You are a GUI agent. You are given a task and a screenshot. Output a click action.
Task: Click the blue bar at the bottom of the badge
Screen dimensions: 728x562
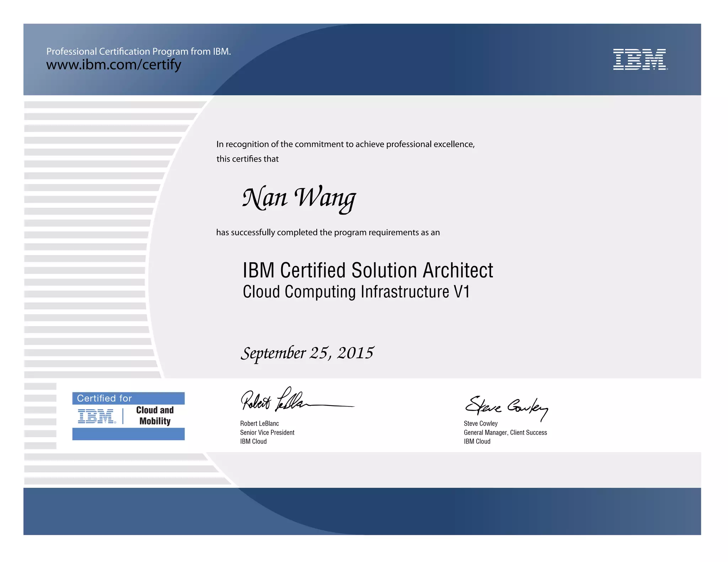128,434
